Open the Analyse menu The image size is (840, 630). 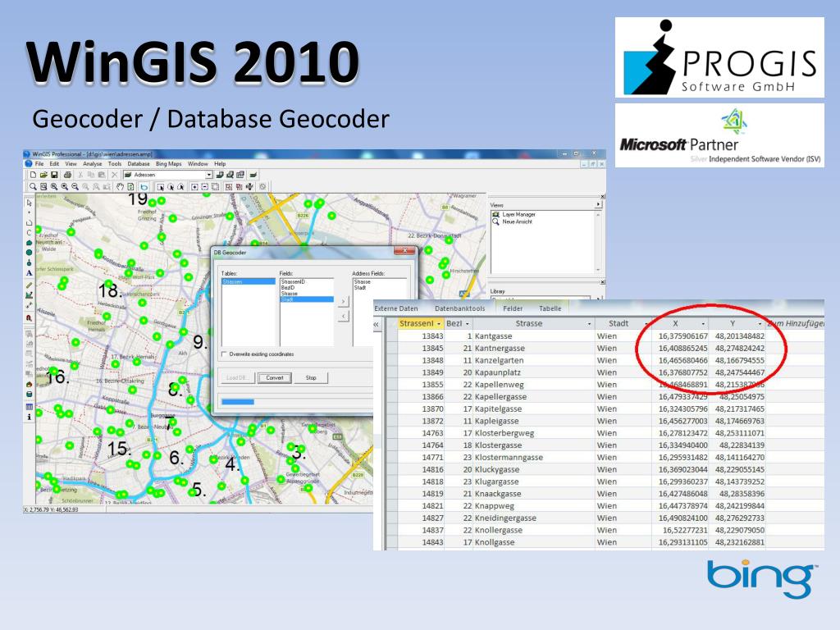click(x=92, y=164)
